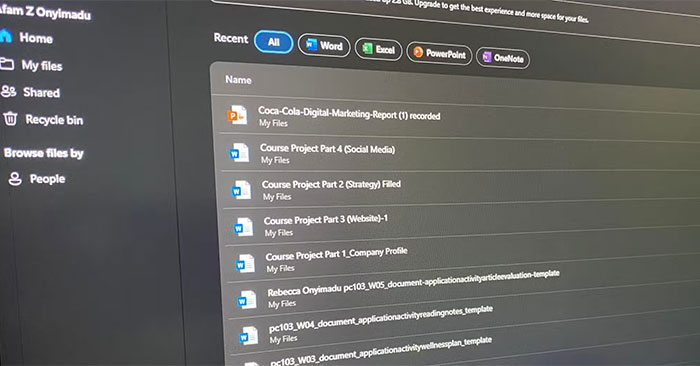The height and width of the screenshot is (366, 700).
Task: Filter recent files by Excel
Action: tap(379, 49)
